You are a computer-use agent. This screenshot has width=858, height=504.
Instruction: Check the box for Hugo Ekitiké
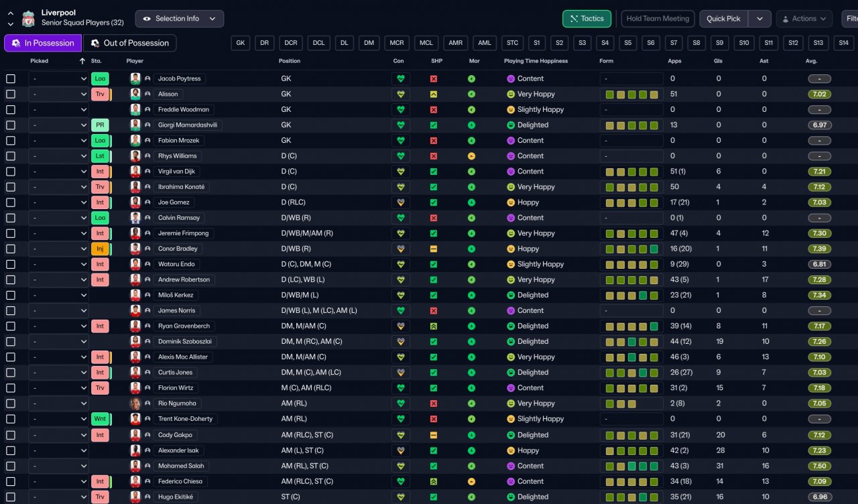tap(11, 497)
